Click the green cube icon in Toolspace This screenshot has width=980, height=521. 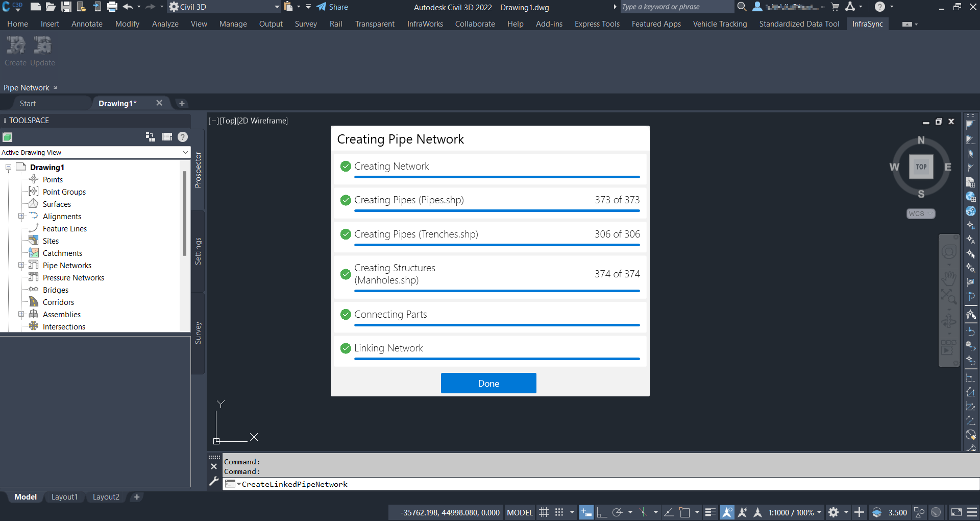click(7, 137)
